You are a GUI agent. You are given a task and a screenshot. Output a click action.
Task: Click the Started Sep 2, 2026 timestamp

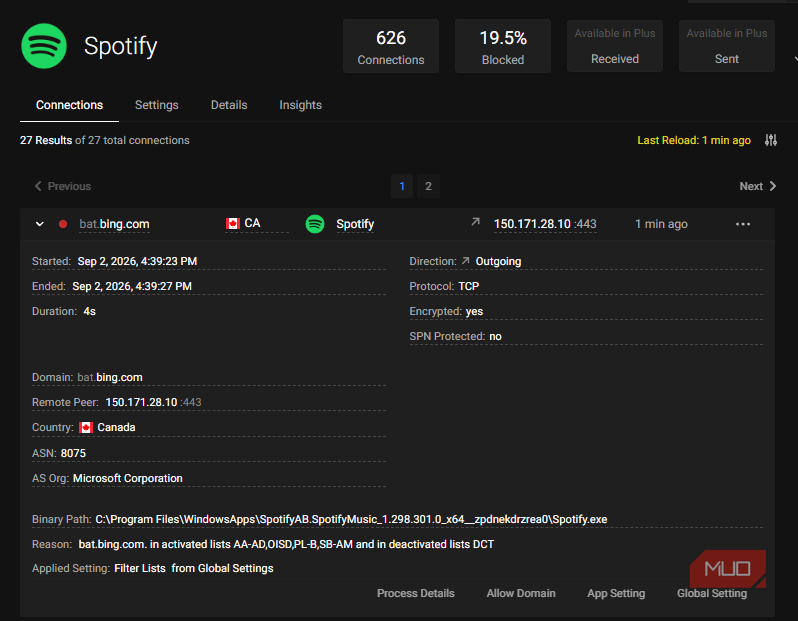137,261
